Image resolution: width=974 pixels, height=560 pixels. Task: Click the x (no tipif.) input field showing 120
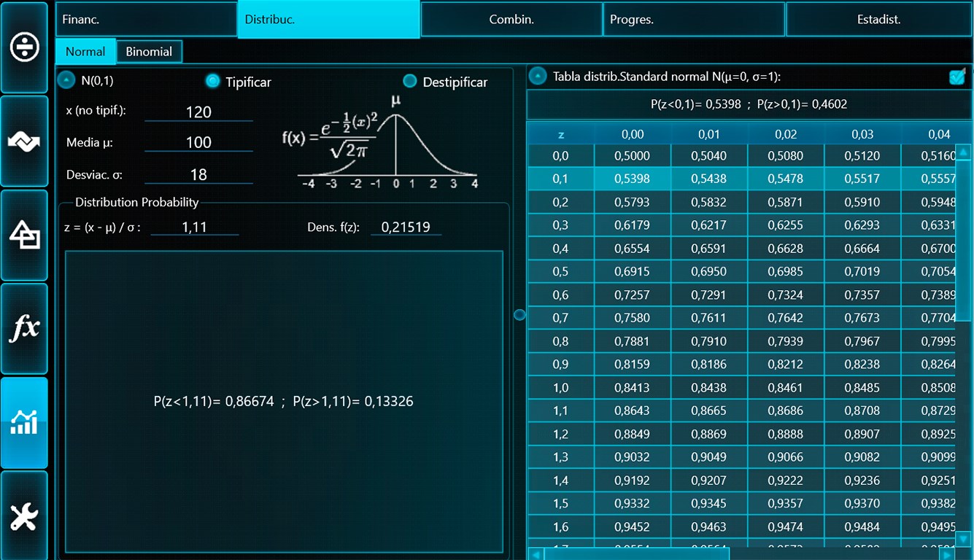point(198,112)
